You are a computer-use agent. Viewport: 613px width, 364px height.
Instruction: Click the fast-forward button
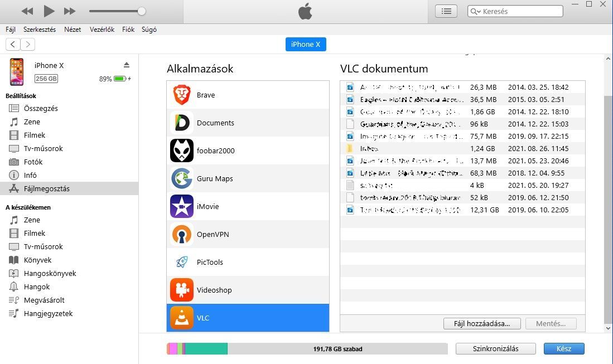(x=70, y=11)
